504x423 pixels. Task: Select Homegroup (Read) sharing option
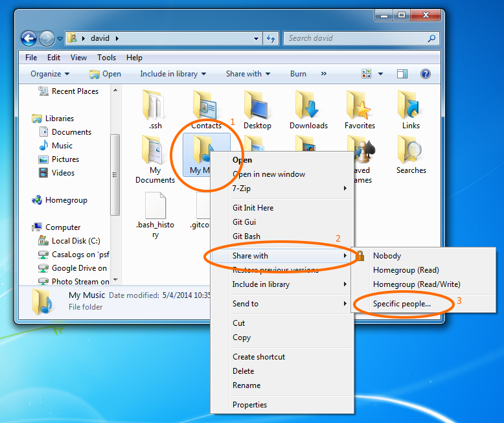pos(406,270)
